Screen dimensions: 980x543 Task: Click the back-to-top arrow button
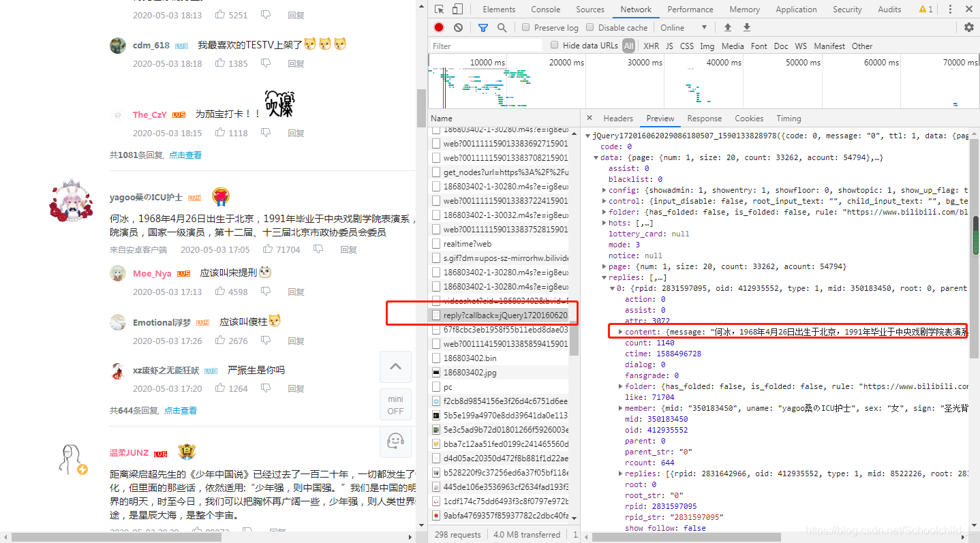coord(395,367)
